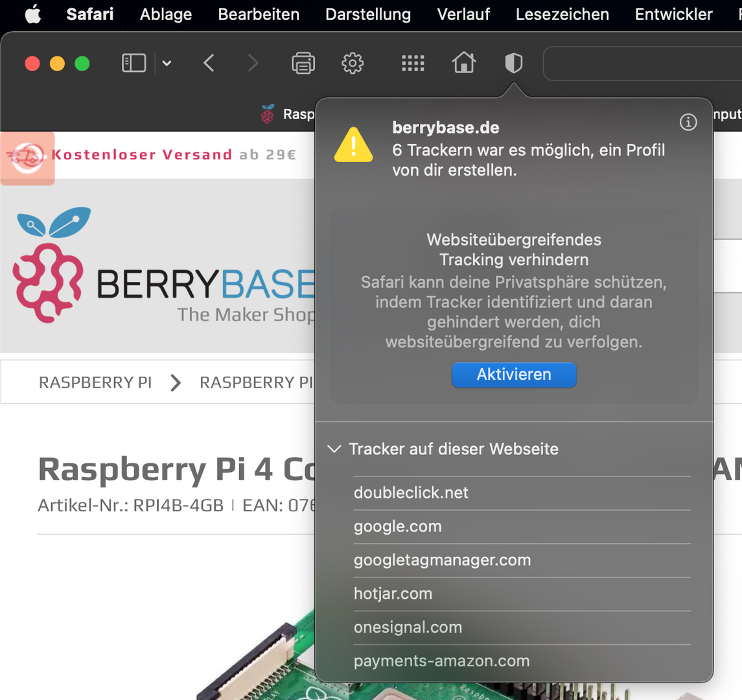Click the red close window button
Screen dimensions: 742x700
tap(32, 64)
